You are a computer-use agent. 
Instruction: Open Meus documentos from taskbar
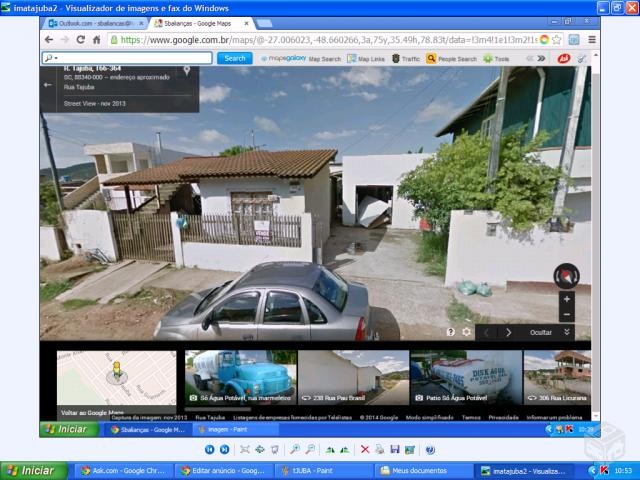424,471
